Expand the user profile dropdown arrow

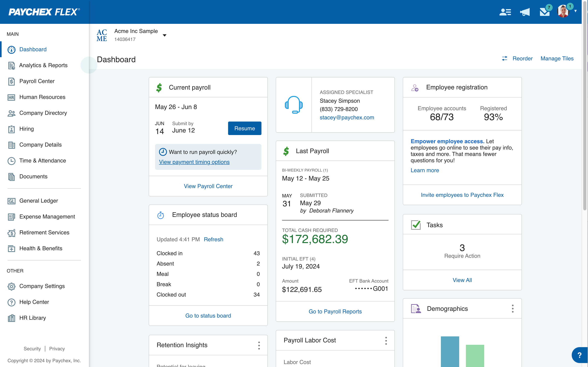pos(575,11)
